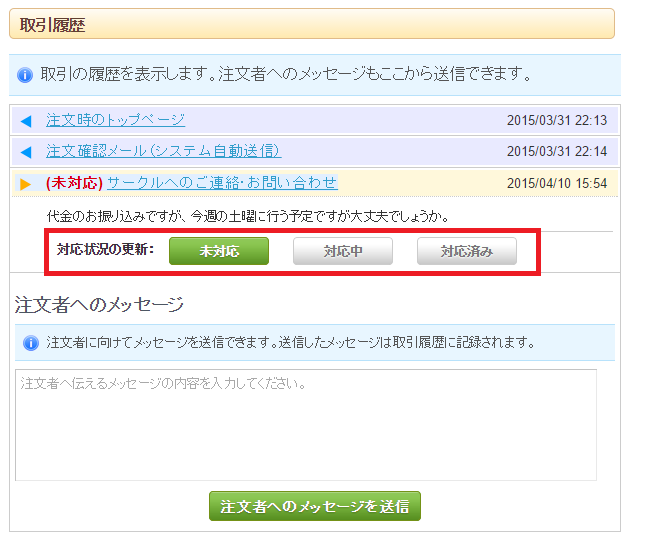Open the 注文時のトップページ link
Viewport: 649px width, 558px height.
[x=115, y=121]
